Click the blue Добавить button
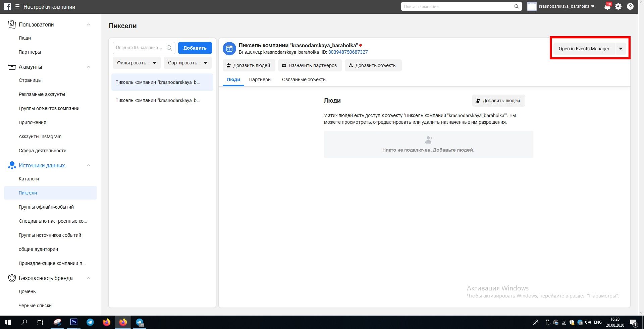The height and width of the screenshot is (329, 644). tap(195, 48)
